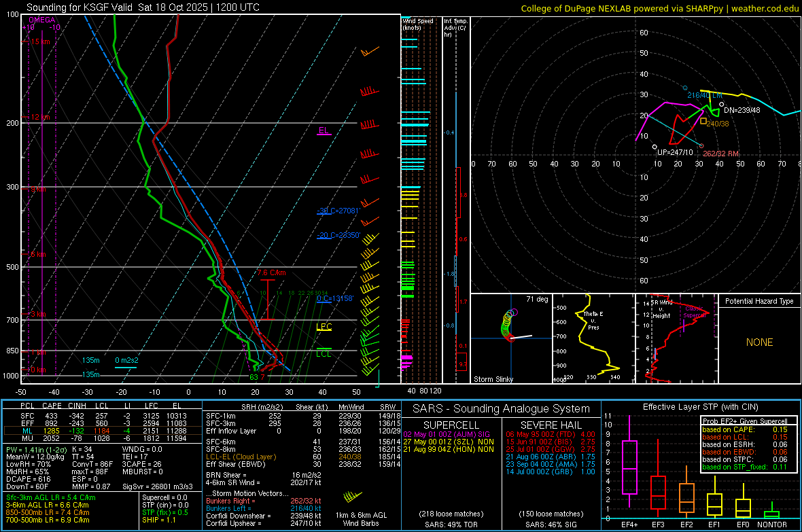Click the DCAPE = 616 value

(28, 479)
